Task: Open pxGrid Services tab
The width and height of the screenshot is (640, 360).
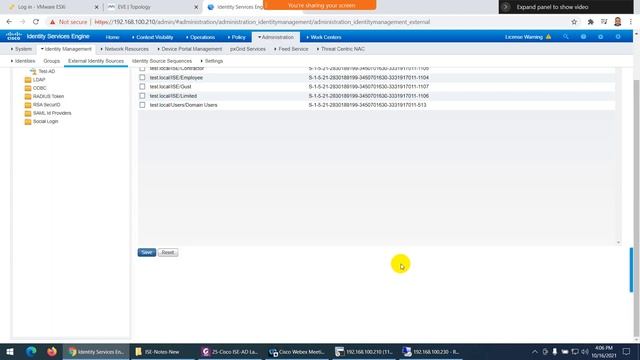Action: pyautogui.click(x=247, y=49)
